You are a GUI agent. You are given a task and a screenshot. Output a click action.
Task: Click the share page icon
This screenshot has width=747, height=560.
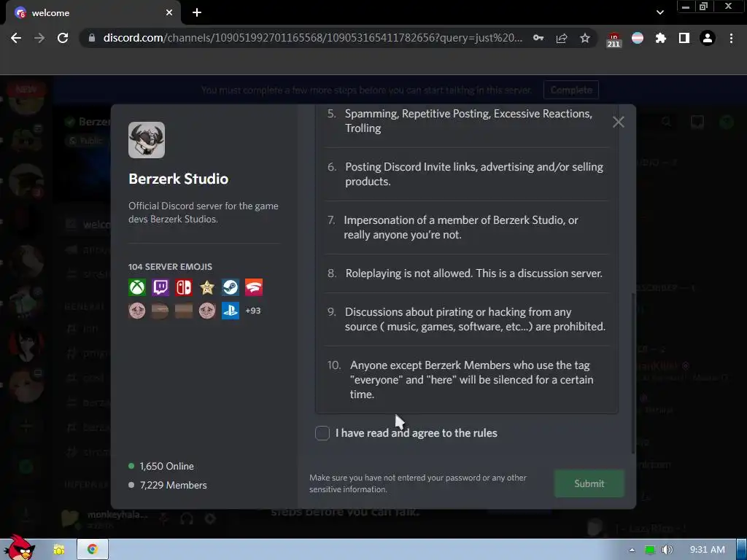coord(562,38)
